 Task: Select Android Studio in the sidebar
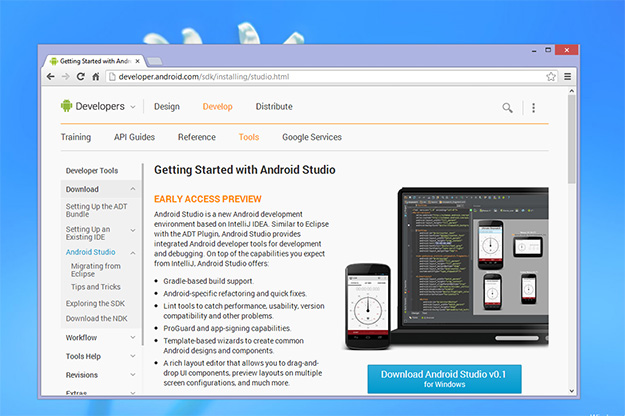[90, 252]
